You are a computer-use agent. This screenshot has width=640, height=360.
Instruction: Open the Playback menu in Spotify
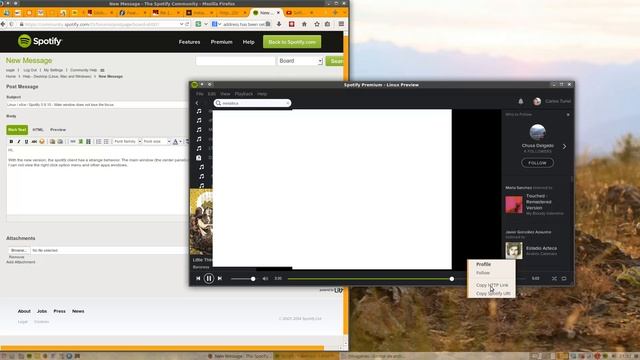(x=244, y=94)
